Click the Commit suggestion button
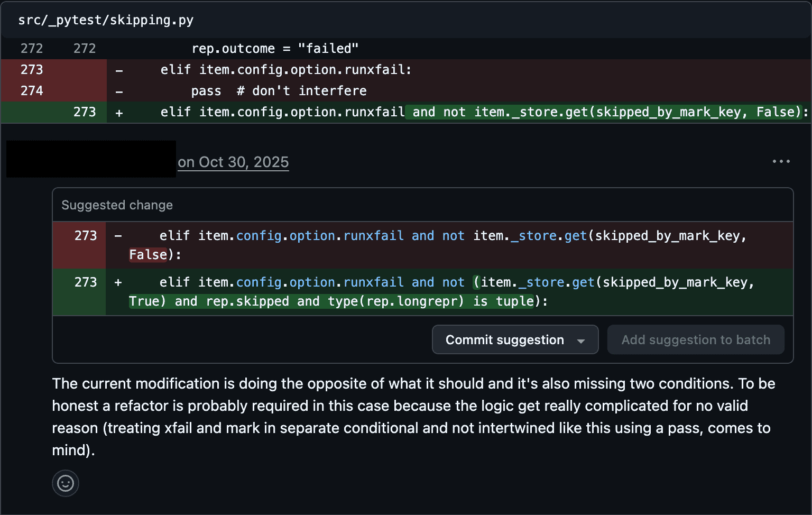812x515 pixels. click(504, 339)
